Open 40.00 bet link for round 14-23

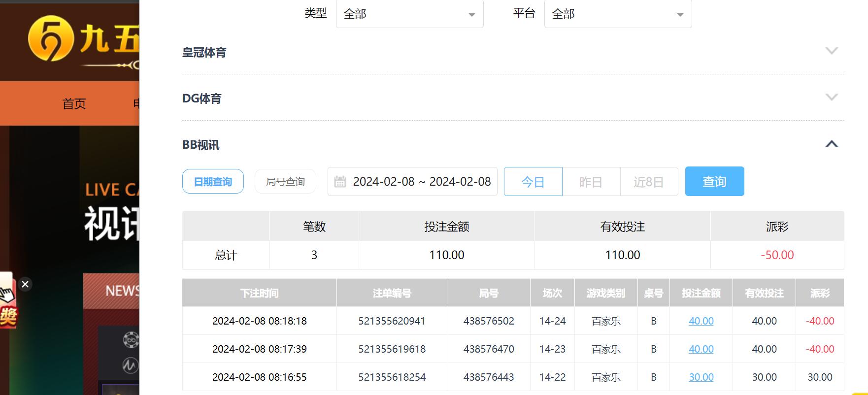(701, 349)
